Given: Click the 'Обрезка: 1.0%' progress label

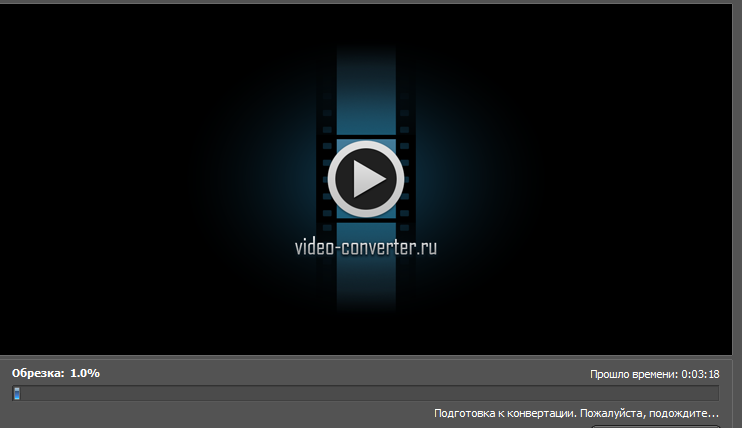Looking at the screenshot, I should coord(56,373).
